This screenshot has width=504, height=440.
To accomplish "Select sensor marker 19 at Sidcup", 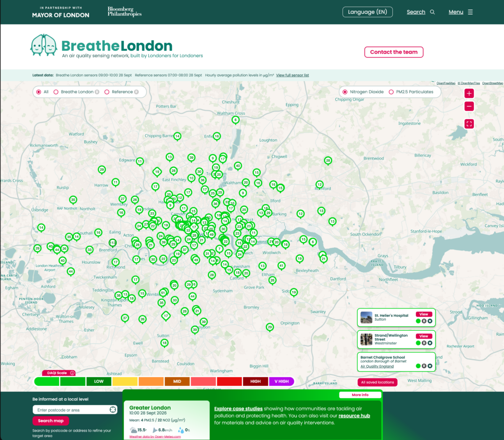I will tap(293, 292).
